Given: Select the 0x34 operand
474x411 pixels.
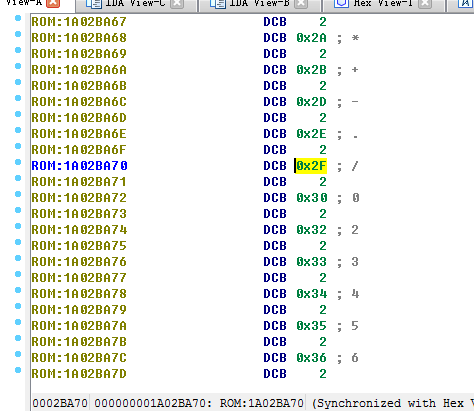Looking at the screenshot, I should click(x=311, y=294).
